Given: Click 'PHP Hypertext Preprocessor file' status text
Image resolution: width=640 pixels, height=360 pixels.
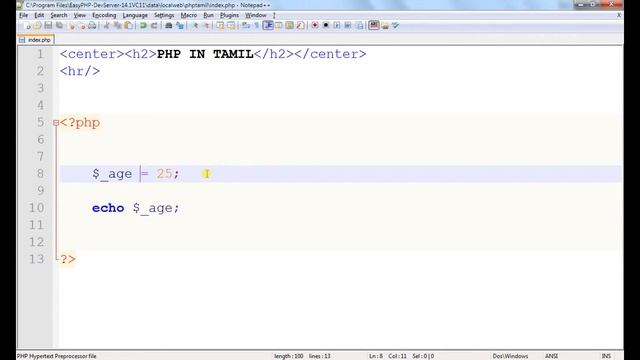Looking at the screenshot, I should pos(56,356).
